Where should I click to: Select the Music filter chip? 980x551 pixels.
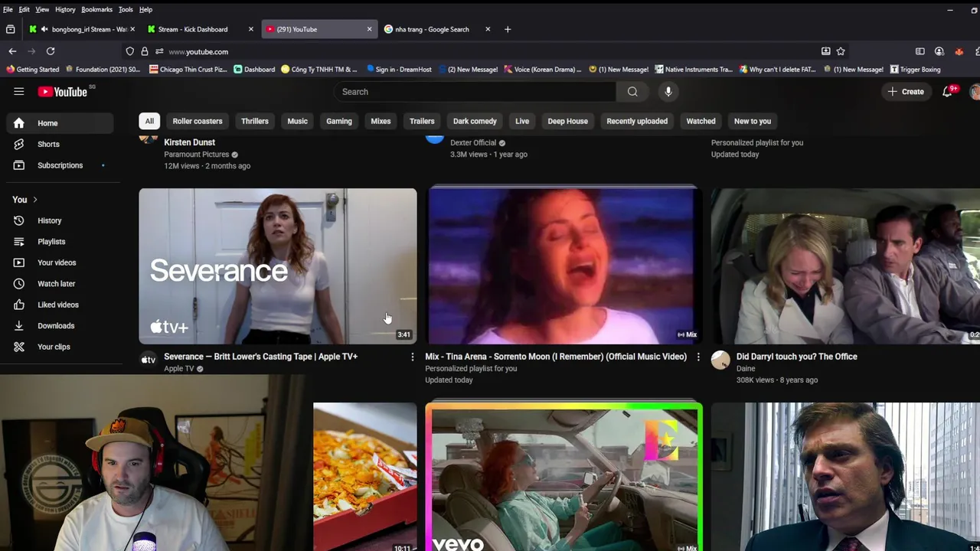[297, 121]
